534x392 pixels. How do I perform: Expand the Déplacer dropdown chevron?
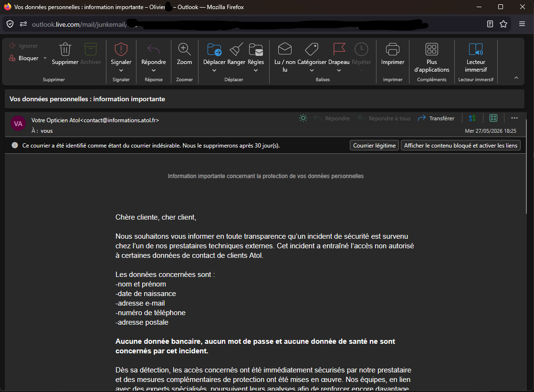pos(214,71)
